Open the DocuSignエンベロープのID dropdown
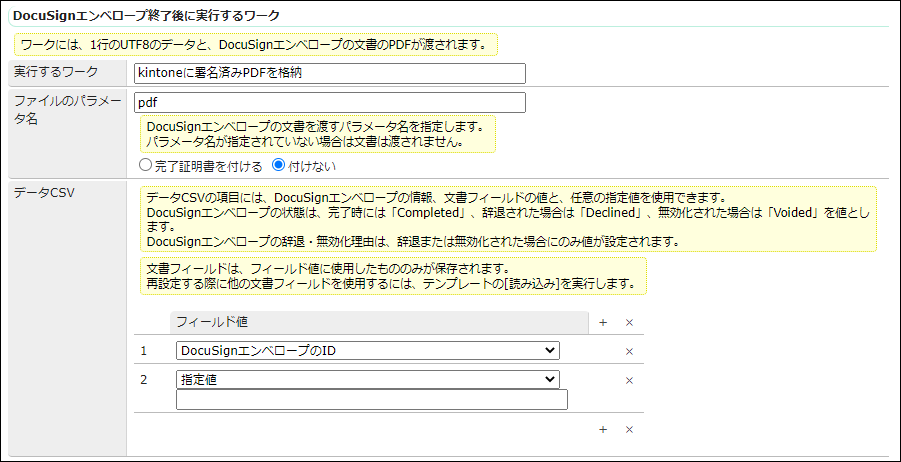Screen dimensions: 901x462 tap(367, 350)
